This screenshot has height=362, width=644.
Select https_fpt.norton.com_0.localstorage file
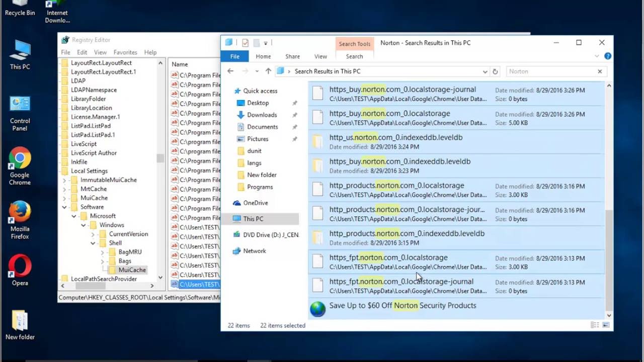click(x=456, y=262)
